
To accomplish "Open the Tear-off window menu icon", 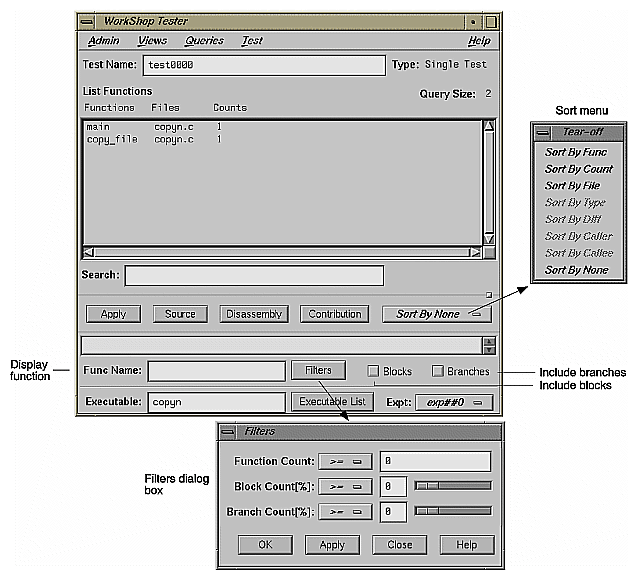I will click(x=542, y=132).
